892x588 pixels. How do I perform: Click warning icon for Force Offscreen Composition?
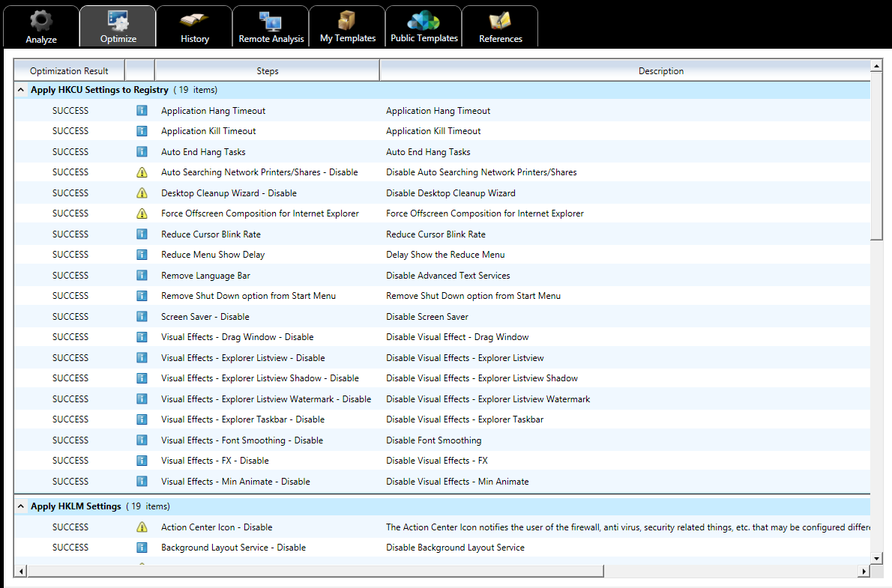(142, 213)
